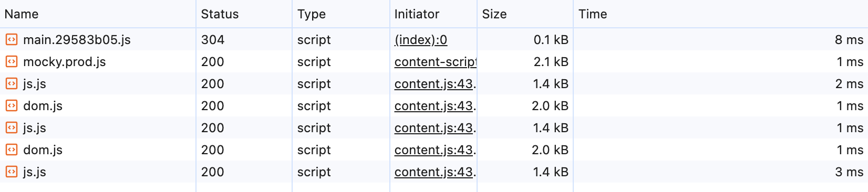868x192 pixels.
Task: Select the main.29583b05.js request row
Action: (434, 39)
